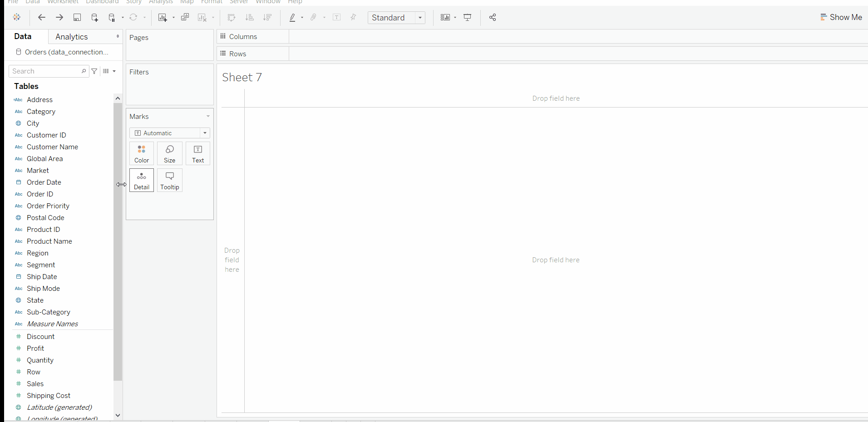This screenshot has height=422, width=868.
Task: Open the Analysis menu
Action: (x=161, y=2)
